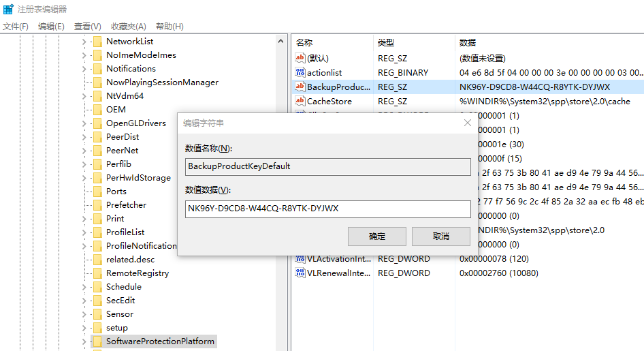Click the string icon of CacheStore value
Image resolution: width=644 pixels, height=351 pixels.
pyautogui.click(x=300, y=101)
